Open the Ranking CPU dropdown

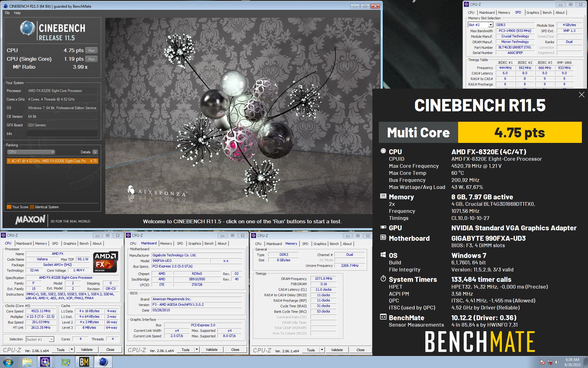(x=31, y=152)
